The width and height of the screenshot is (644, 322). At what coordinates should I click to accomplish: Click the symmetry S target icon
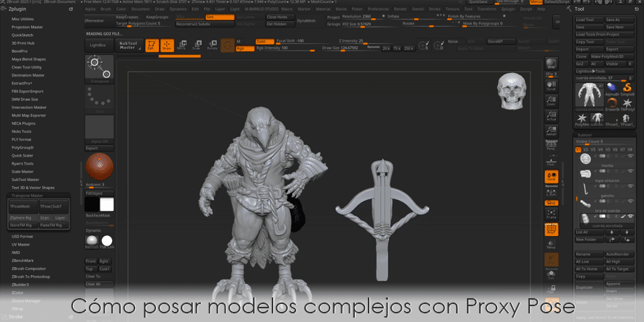[x=424, y=45]
